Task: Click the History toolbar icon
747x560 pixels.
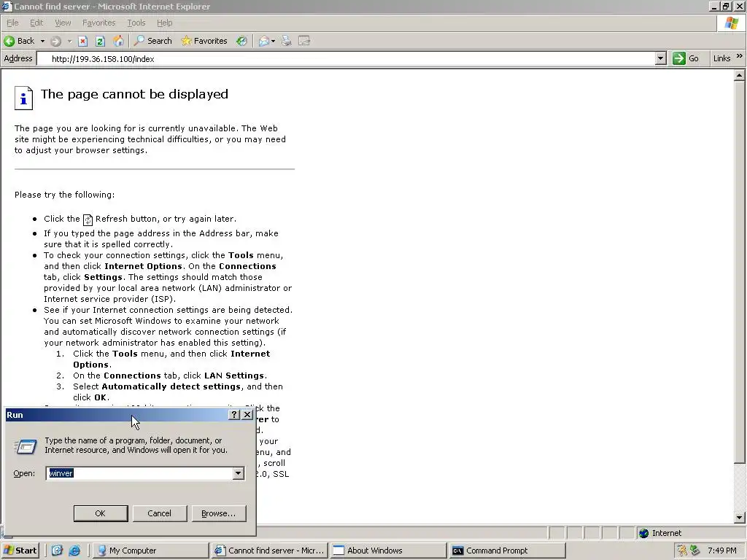Action: pos(242,41)
